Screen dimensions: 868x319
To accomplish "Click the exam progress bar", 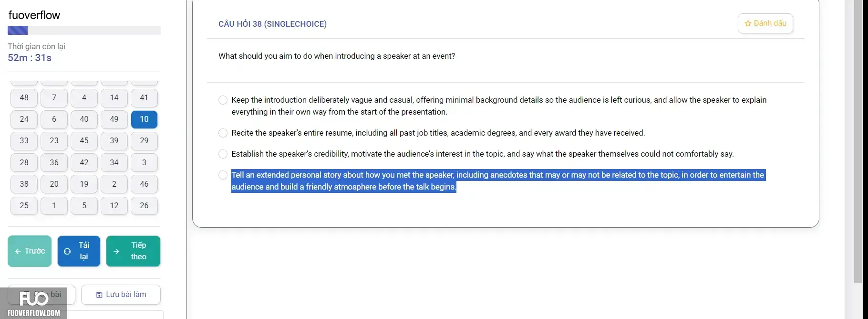I will (x=84, y=31).
